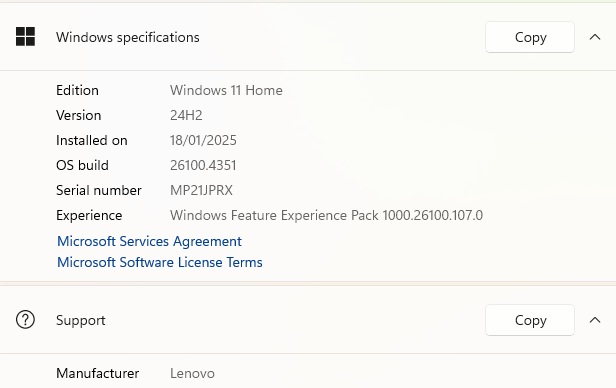Collapse the Windows specifications section
The image size is (616, 388).
[x=595, y=37]
